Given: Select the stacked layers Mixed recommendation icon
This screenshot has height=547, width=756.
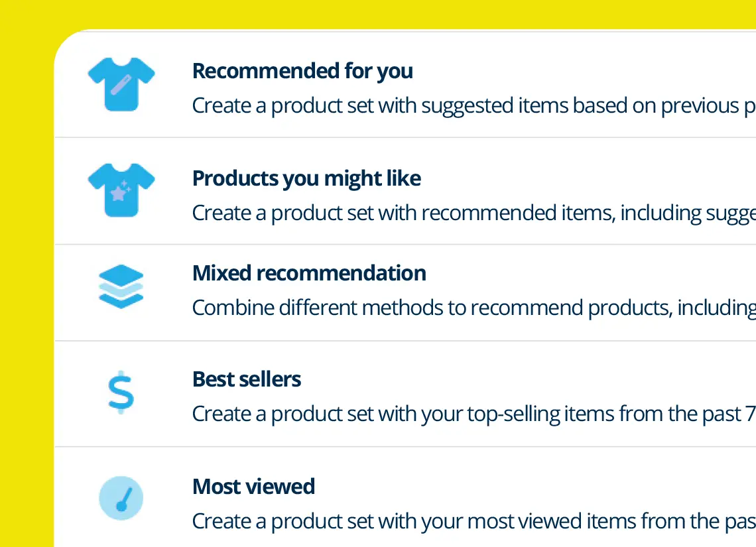Looking at the screenshot, I should pyautogui.click(x=121, y=286).
